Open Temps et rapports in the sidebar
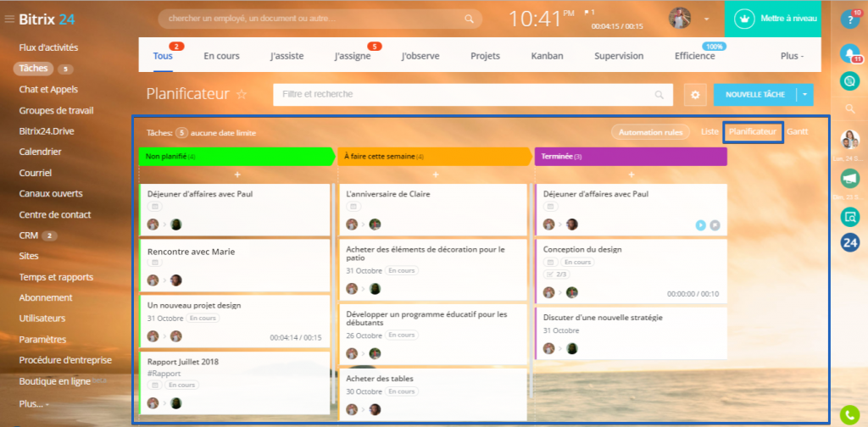The height and width of the screenshot is (427, 868). (x=56, y=276)
